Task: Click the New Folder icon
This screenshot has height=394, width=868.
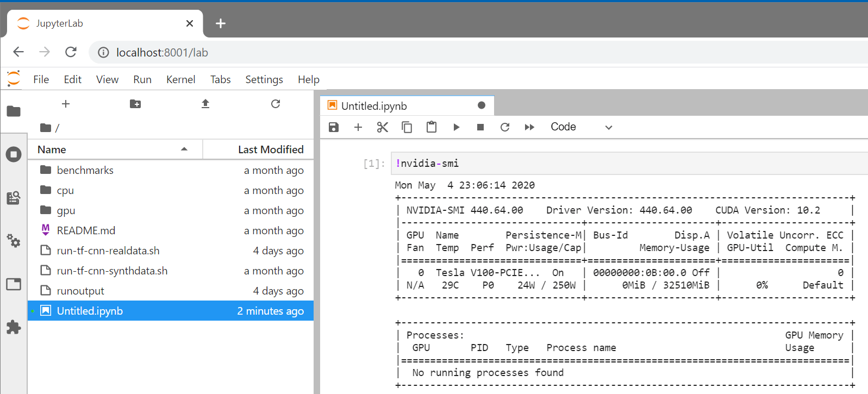Action: pos(135,104)
